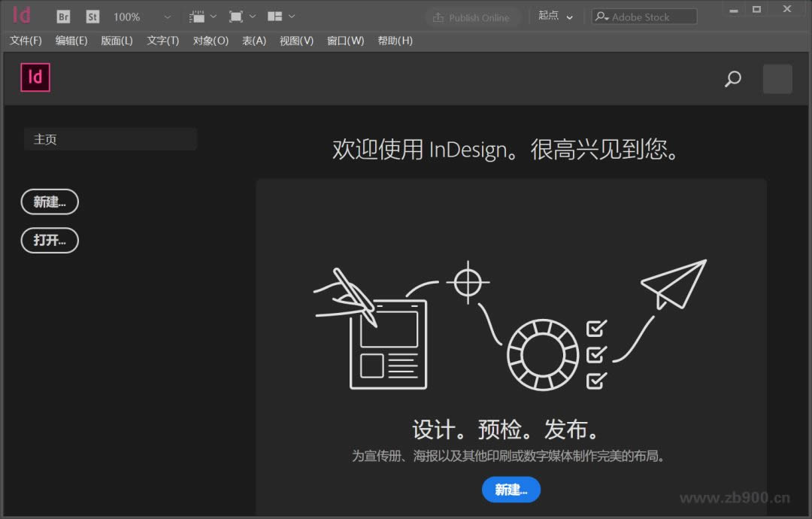Open Adobe Stock with the St icon
Image resolution: width=812 pixels, height=519 pixels.
[92, 17]
